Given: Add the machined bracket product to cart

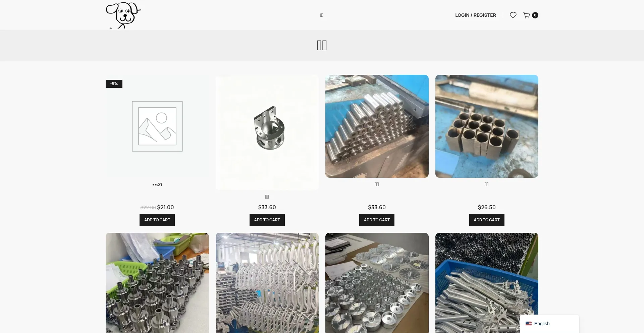Looking at the screenshot, I should pos(267,220).
